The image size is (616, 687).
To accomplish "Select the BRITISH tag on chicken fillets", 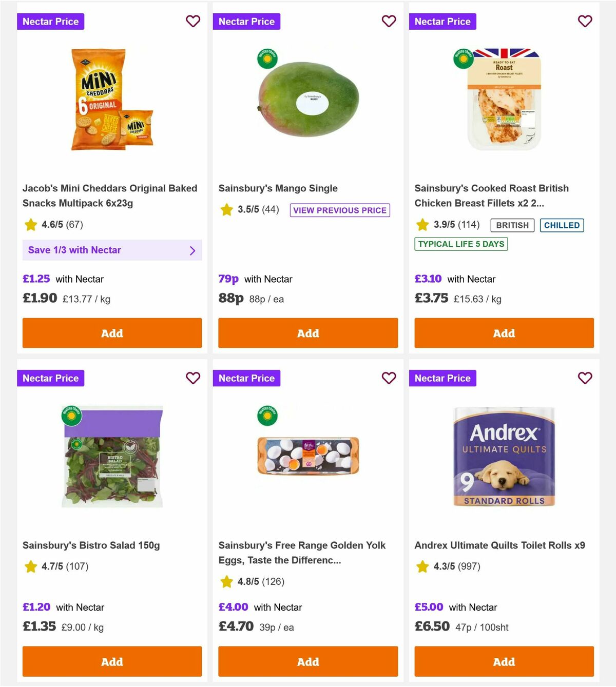I will tap(511, 225).
